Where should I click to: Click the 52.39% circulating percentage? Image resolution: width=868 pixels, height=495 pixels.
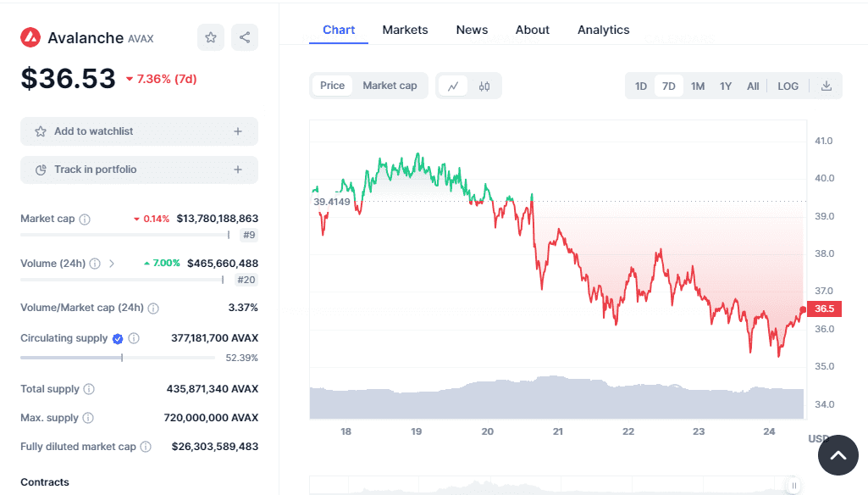coord(241,358)
